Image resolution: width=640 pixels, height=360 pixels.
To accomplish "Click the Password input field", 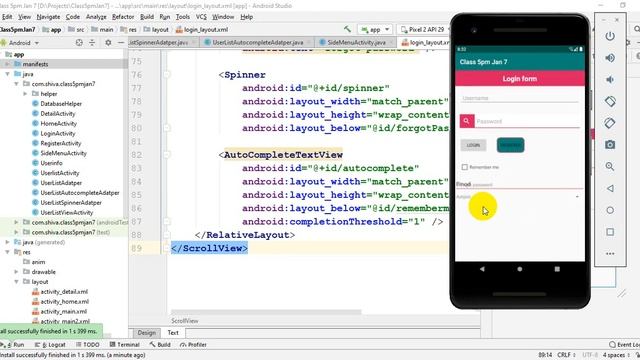I will (x=527, y=121).
